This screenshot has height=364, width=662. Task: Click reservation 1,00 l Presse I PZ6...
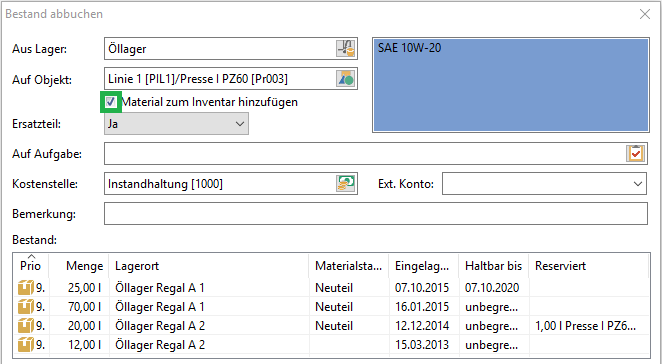(x=585, y=326)
